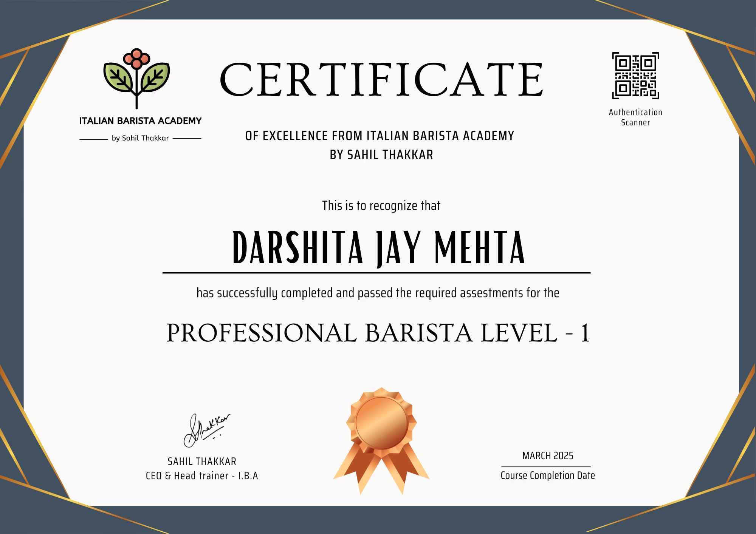Click the line under recipient name
The height and width of the screenshot is (534, 756).
376,273
